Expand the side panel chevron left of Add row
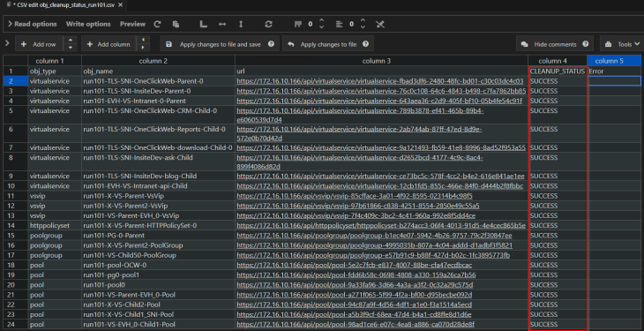 coord(6,42)
